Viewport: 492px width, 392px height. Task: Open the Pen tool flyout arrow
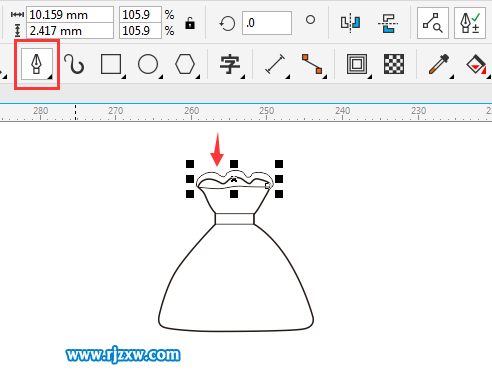click(50, 77)
